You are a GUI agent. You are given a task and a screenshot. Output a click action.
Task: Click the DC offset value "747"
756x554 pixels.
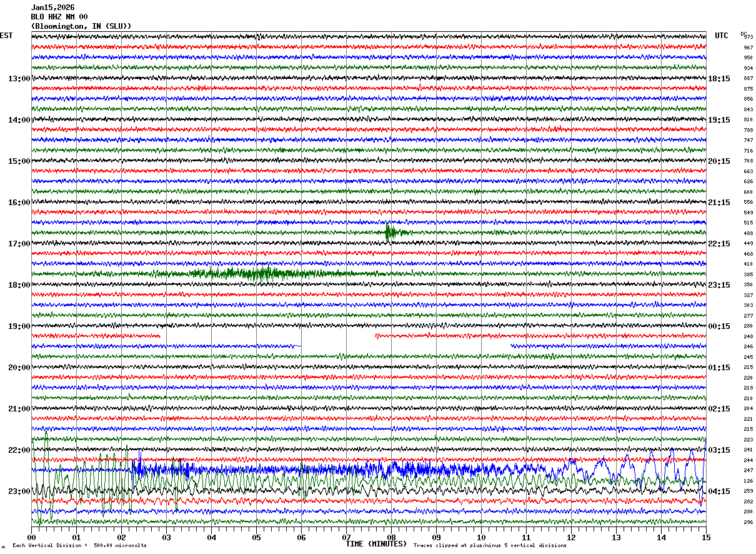tap(749, 140)
